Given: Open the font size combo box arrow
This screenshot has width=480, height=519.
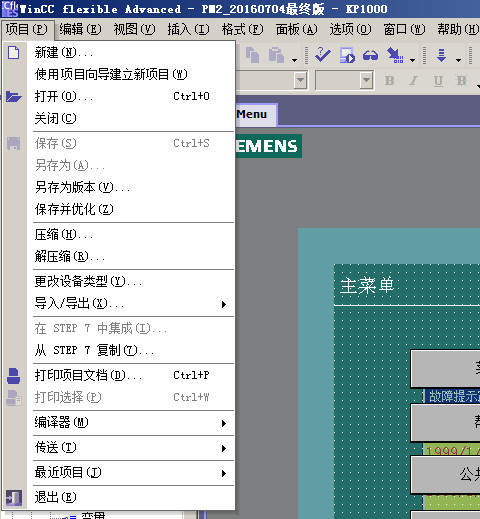Looking at the screenshot, I should pos(366,80).
